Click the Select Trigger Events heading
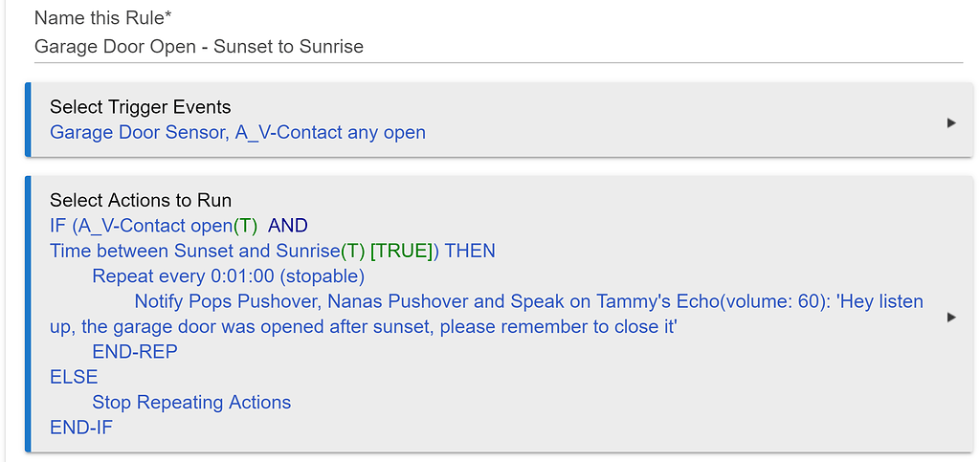980x462 pixels. pyautogui.click(x=140, y=107)
